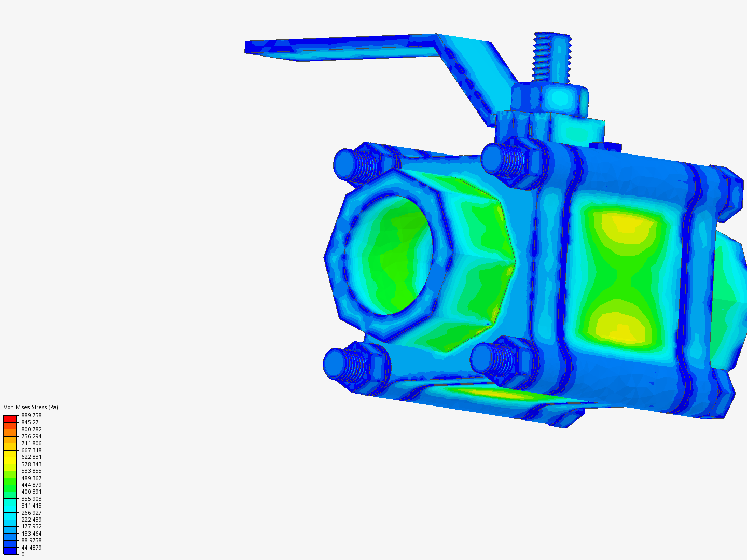
Task: Select the 44.4879 legend label
Action: (x=32, y=548)
